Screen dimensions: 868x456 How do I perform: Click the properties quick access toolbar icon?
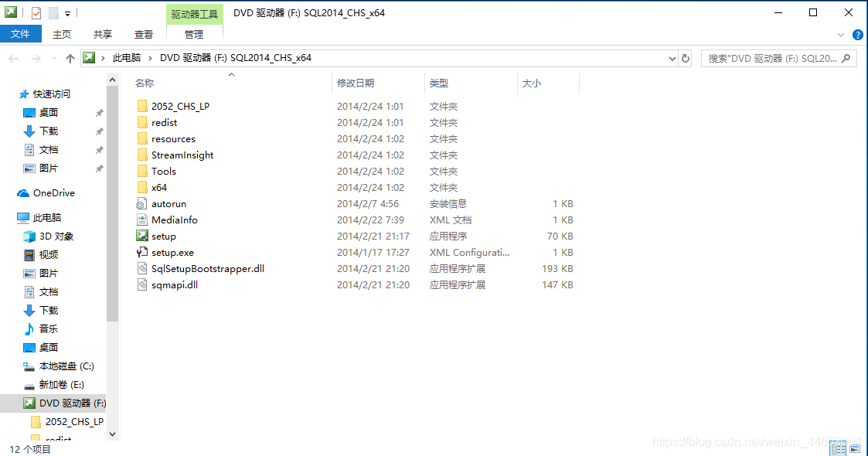(36, 12)
